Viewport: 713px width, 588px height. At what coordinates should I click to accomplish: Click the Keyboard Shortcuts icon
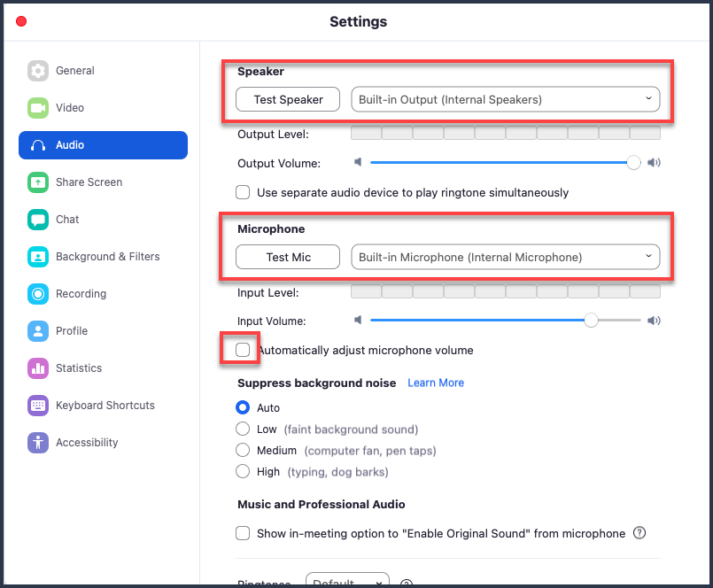coord(38,405)
